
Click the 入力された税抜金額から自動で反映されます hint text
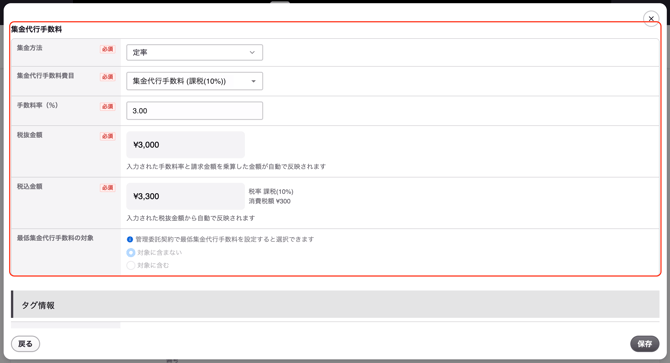click(x=191, y=218)
